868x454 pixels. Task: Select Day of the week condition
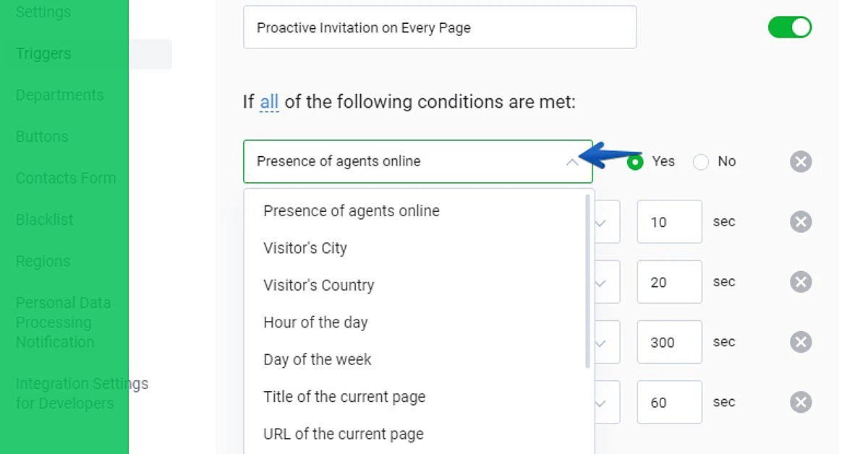click(317, 359)
